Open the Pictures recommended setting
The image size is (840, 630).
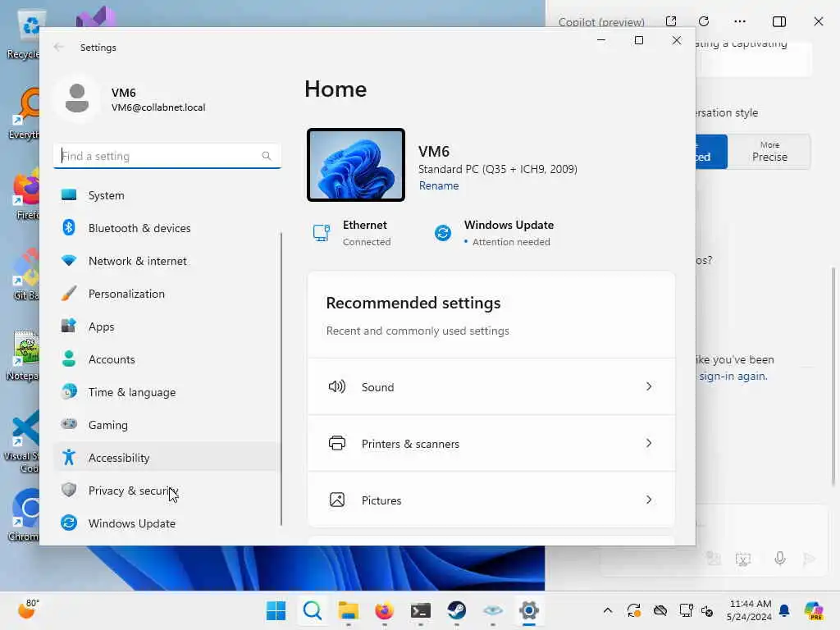491,500
